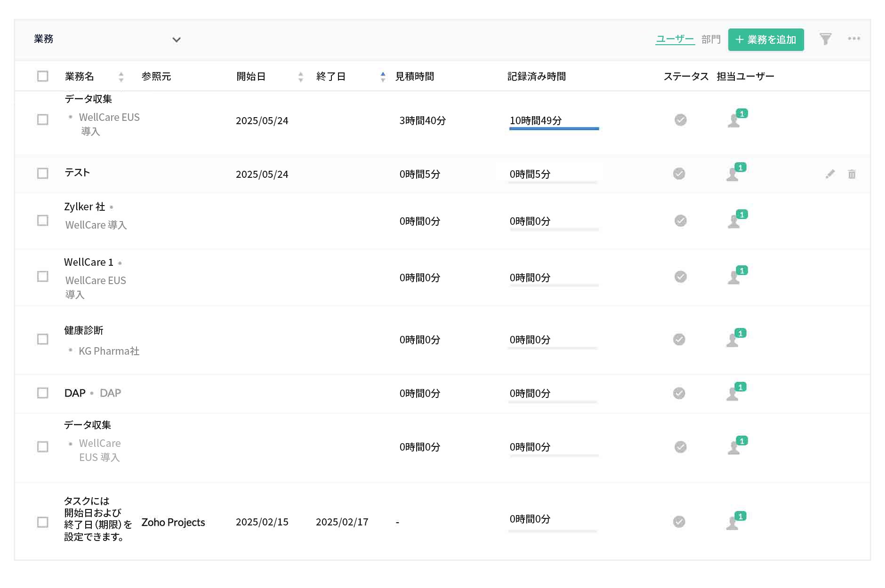Edit the テスト task with pencil icon
The image size is (885, 588).
(x=829, y=174)
